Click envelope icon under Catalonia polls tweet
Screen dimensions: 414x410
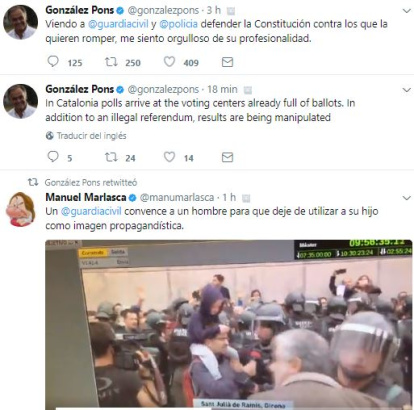pos(227,157)
